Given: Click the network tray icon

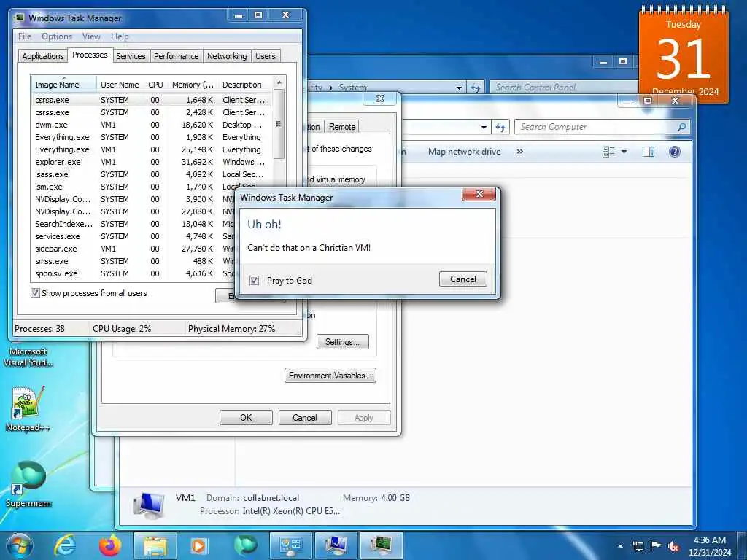Looking at the screenshot, I should [638, 546].
